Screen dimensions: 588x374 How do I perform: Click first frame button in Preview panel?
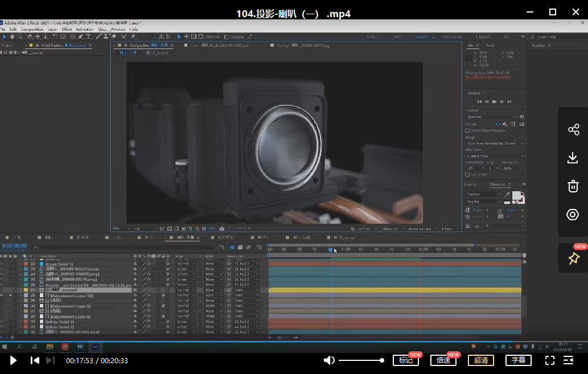(x=479, y=102)
